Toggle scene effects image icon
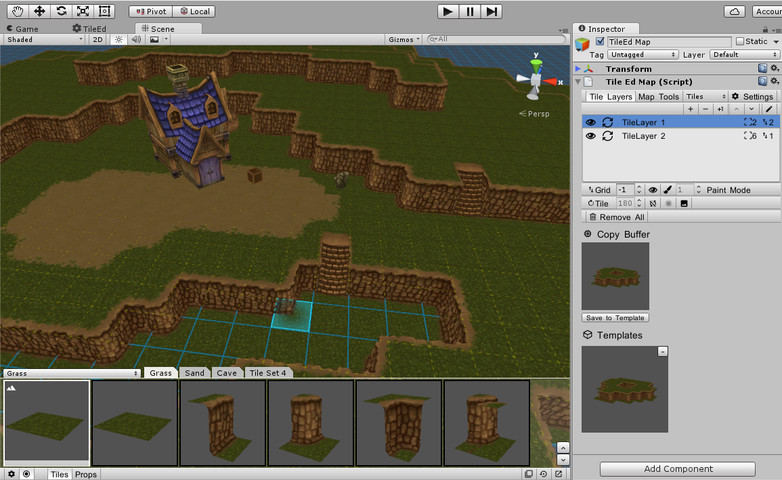The image size is (782, 480). [x=155, y=39]
